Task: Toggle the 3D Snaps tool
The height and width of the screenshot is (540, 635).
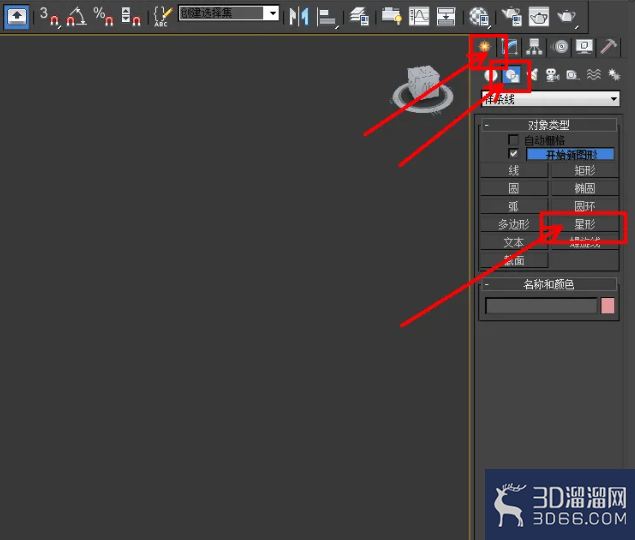Action: (x=49, y=17)
